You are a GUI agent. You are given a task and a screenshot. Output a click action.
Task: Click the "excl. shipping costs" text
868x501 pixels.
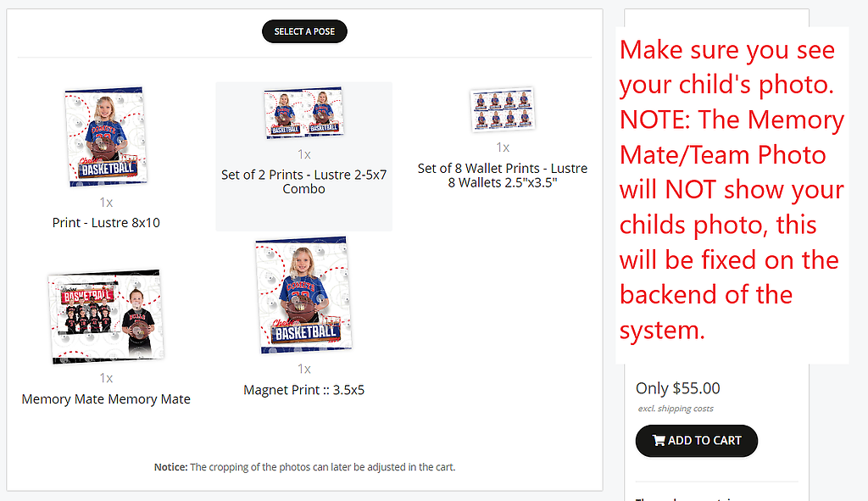click(x=676, y=409)
